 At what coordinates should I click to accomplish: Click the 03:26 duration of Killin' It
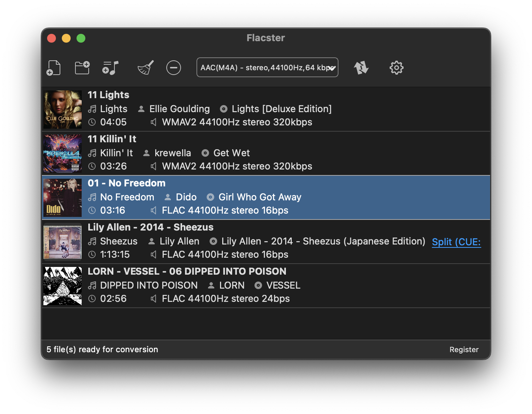[113, 166]
